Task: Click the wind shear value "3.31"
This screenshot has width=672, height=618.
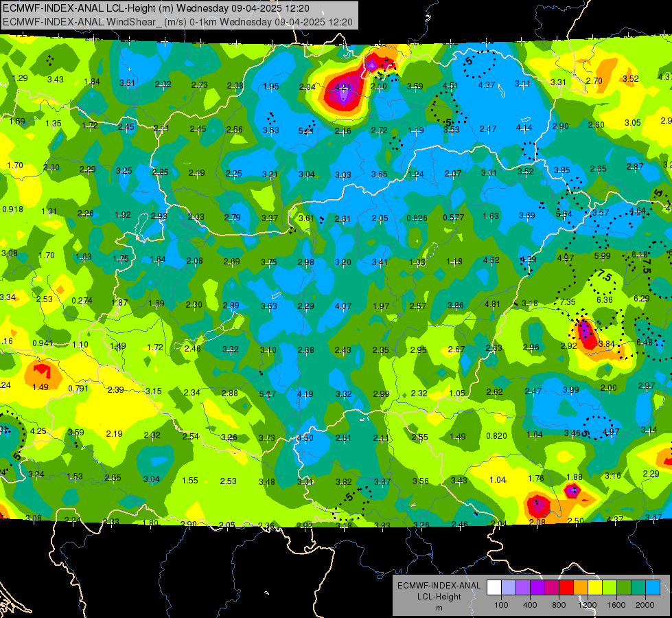Action: [558, 82]
